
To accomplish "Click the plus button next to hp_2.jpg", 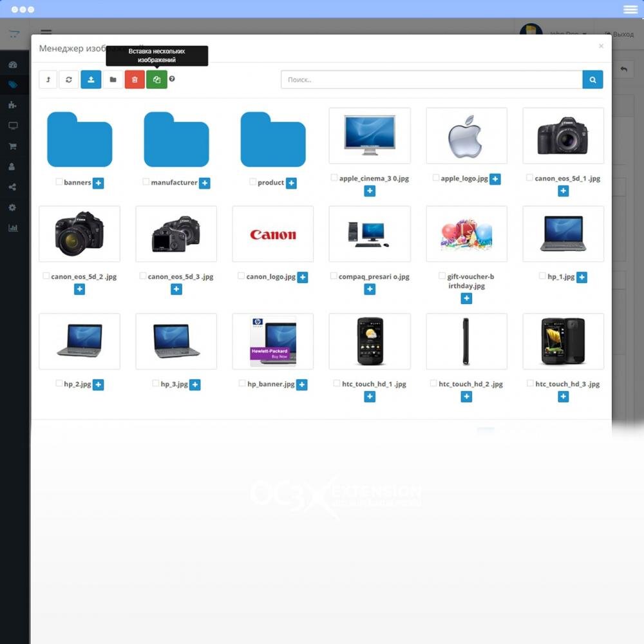I will (98, 384).
